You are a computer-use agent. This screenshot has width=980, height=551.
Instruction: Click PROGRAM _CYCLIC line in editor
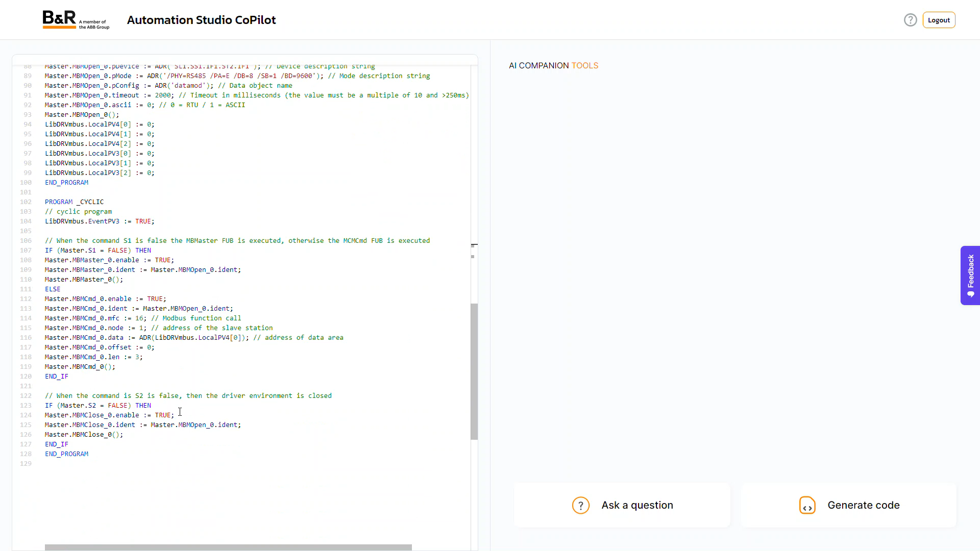(x=74, y=202)
